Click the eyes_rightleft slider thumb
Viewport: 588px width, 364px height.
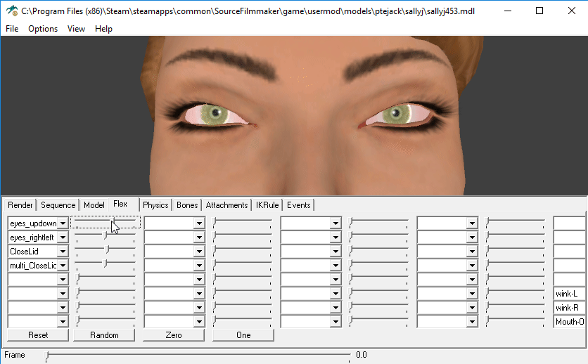pyautogui.click(x=106, y=235)
